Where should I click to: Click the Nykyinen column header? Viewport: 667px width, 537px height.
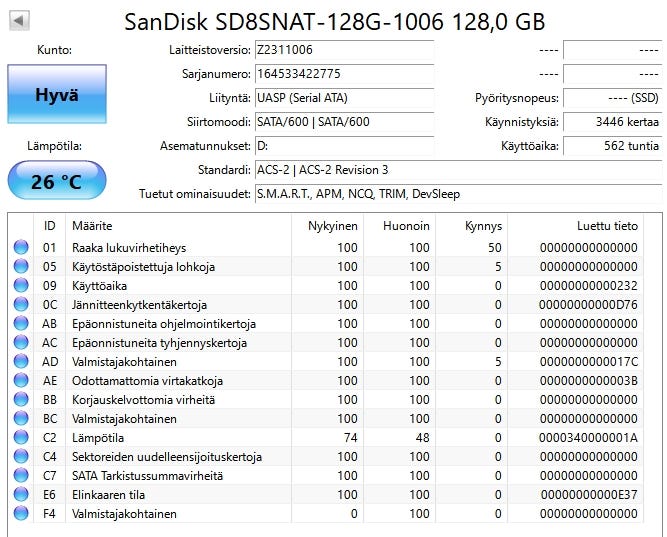[328, 226]
